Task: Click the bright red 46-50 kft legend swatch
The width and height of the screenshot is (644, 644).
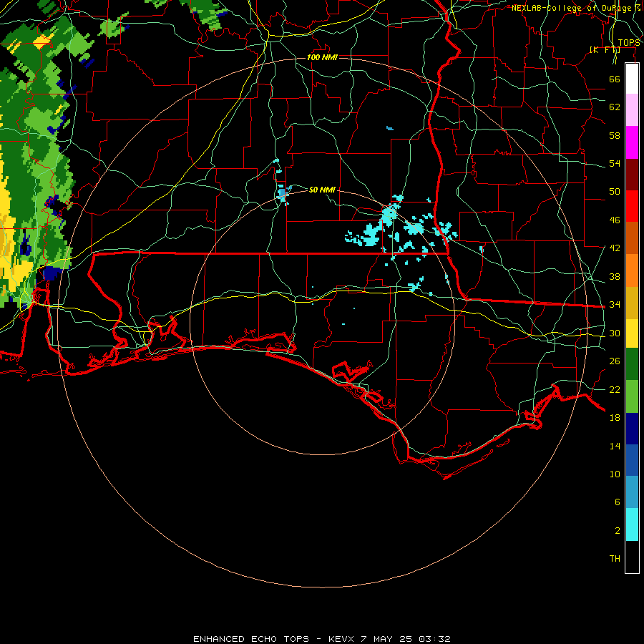Action: tap(632, 206)
